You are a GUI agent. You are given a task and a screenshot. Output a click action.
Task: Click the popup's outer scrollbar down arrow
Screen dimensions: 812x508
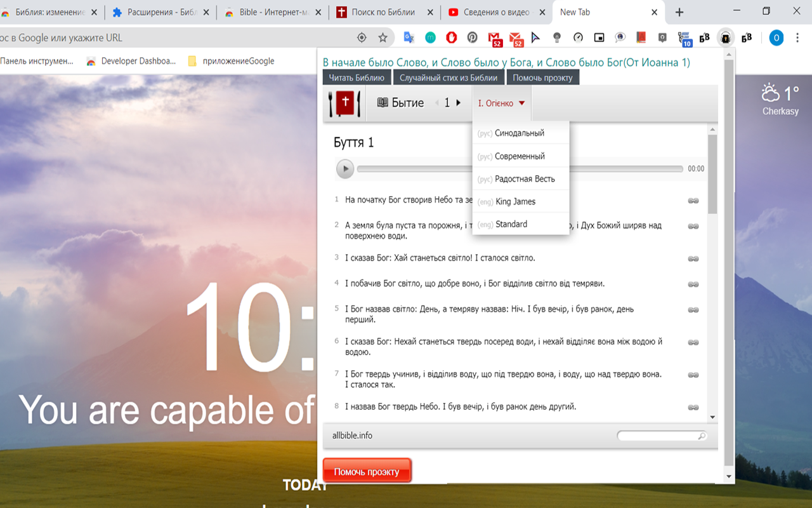pyautogui.click(x=729, y=476)
